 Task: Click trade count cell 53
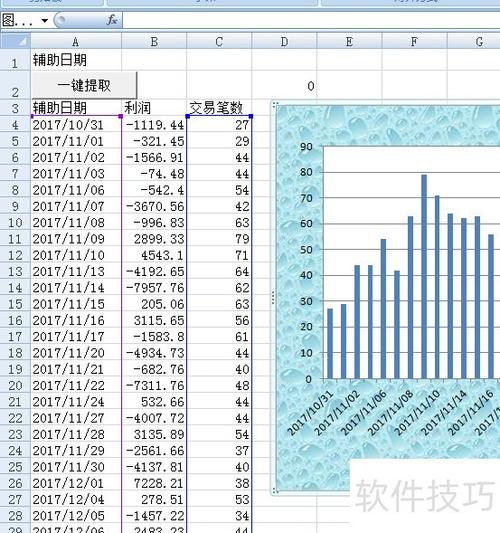(x=219, y=499)
